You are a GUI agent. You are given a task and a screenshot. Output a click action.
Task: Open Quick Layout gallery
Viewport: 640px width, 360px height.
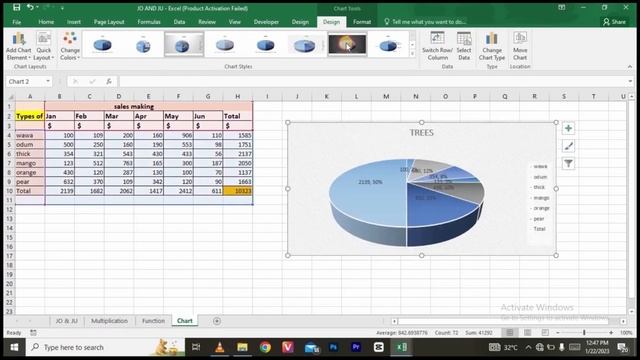tap(44, 46)
